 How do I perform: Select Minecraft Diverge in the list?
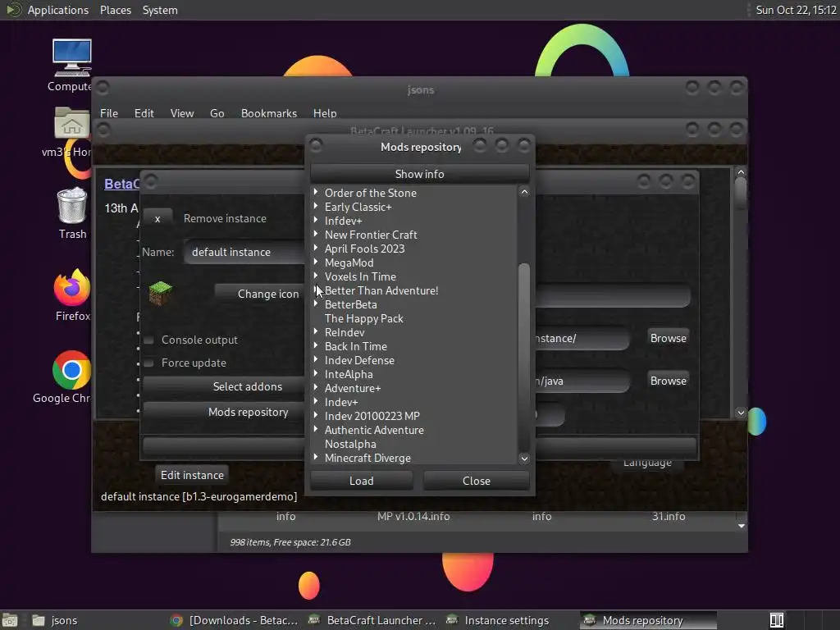point(367,458)
